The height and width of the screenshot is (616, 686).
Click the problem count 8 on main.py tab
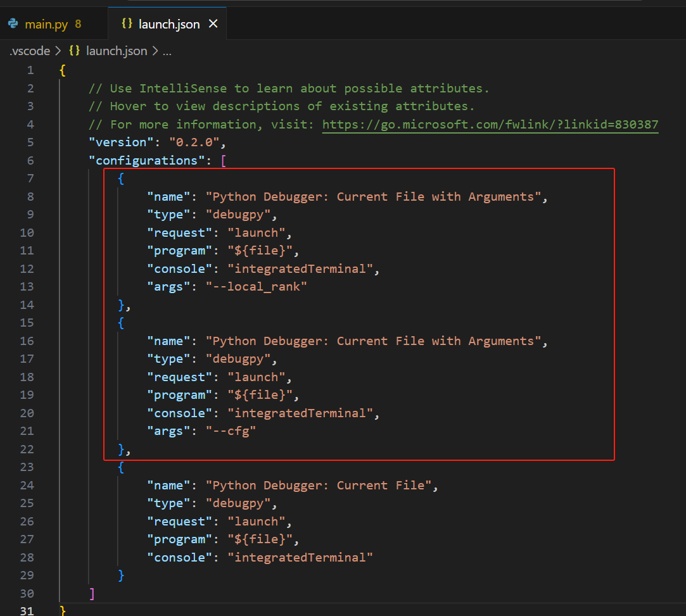pyautogui.click(x=78, y=25)
